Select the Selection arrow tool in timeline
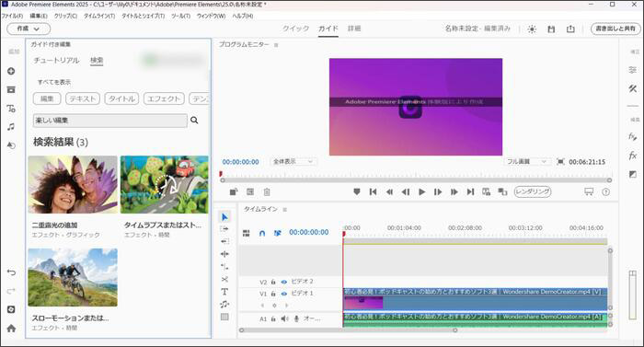This screenshot has width=644, height=347. click(224, 216)
